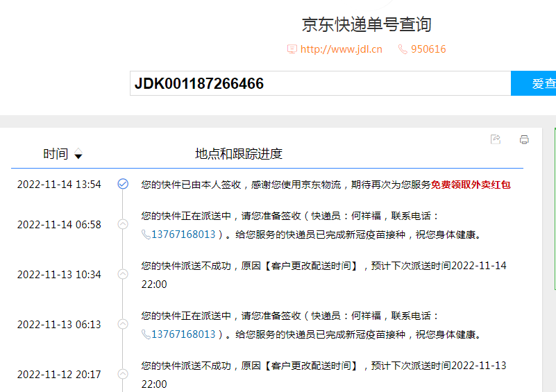Open the http://www.jdl.cn website link
Screen dimensions: 556x392
pyautogui.click(x=341, y=49)
